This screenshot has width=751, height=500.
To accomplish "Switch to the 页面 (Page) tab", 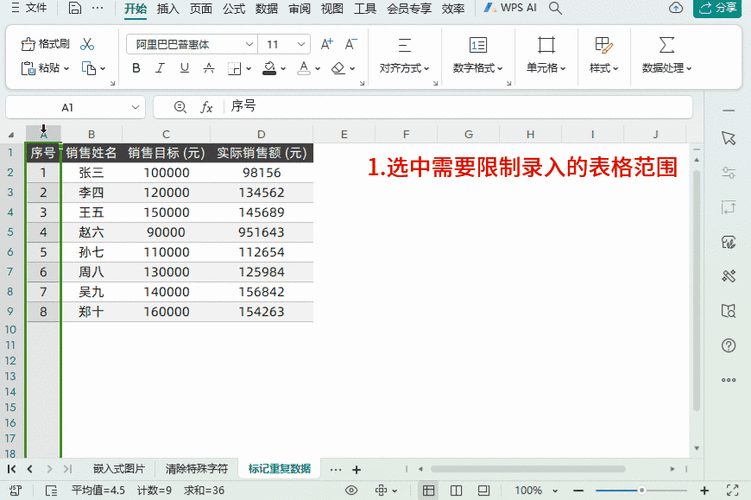I will coord(201,8).
